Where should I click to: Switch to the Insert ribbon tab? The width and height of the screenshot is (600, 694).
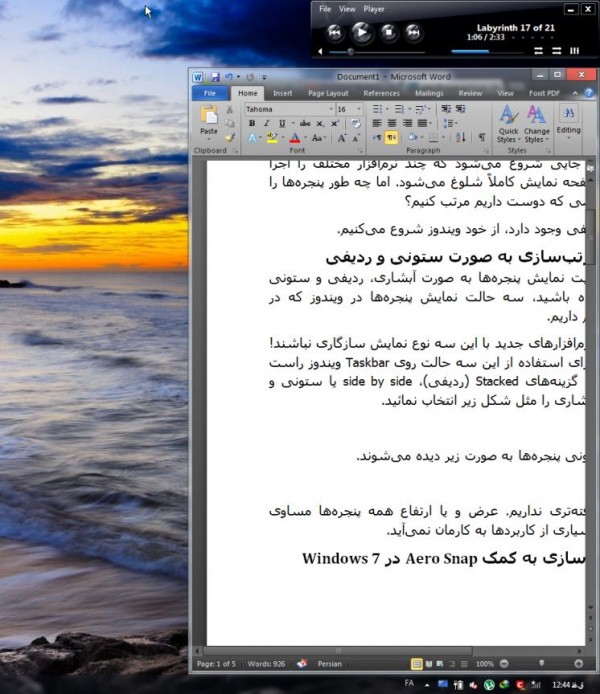pos(282,93)
